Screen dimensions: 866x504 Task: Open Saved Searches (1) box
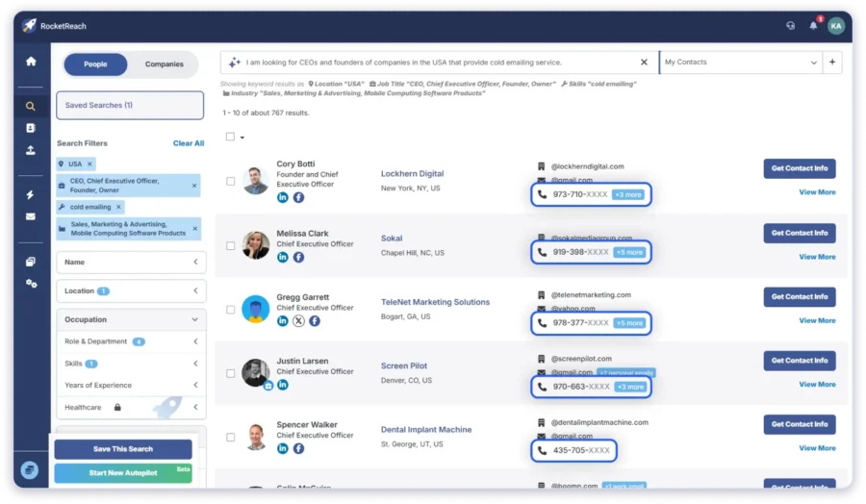pos(130,105)
